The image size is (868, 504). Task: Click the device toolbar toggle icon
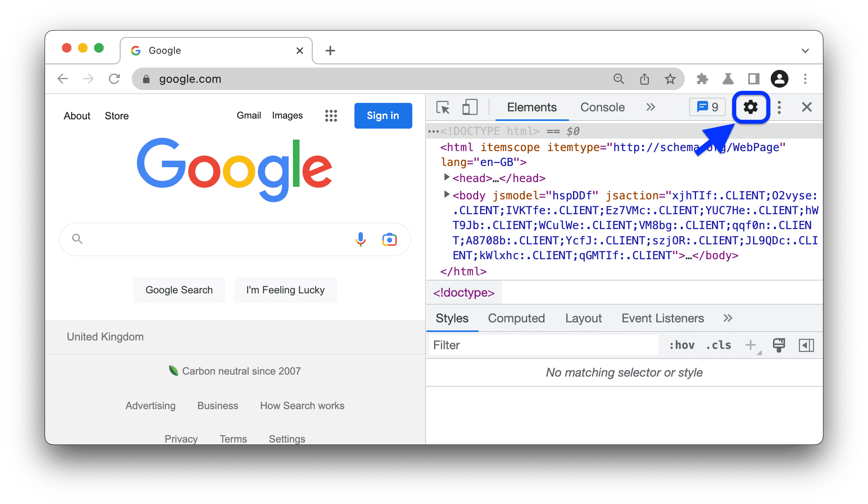tap(470, 107)
